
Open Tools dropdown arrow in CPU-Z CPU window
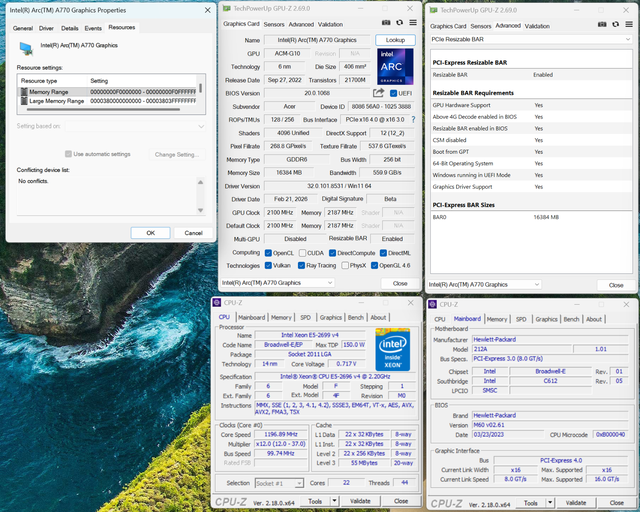pos(334,501)
